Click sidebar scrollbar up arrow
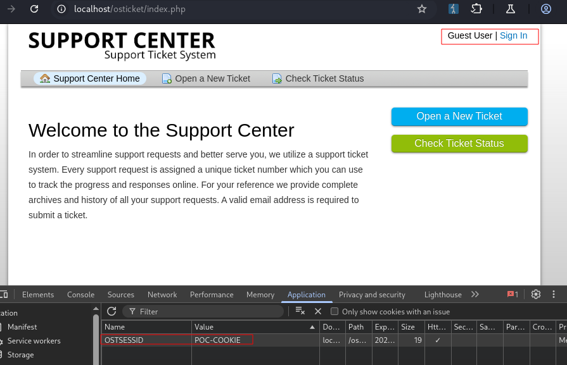 (96, 309)
